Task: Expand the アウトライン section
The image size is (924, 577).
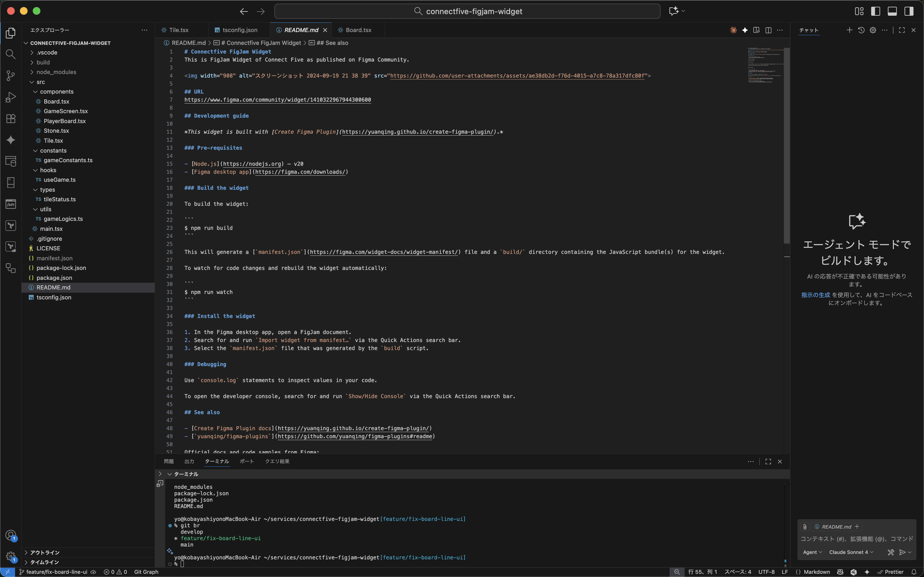Action: (45, 552)
